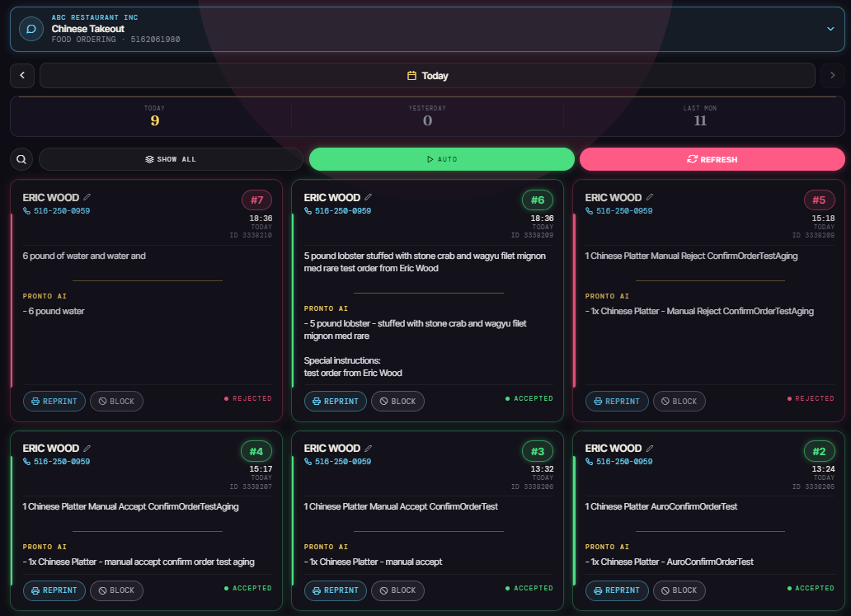
Task: Select the Last Mon order count stat
Action: point(700,116)
